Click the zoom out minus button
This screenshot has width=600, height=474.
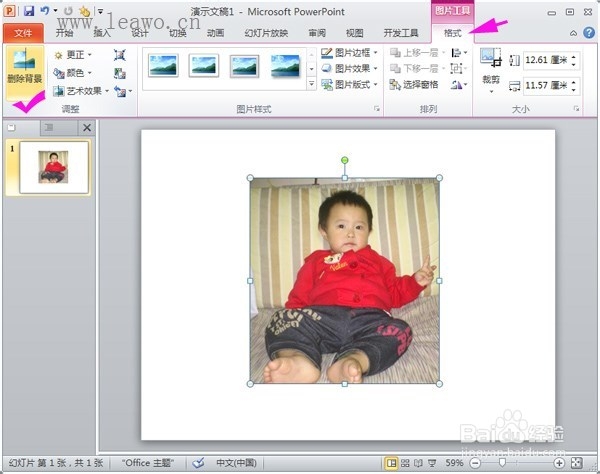coord(475,463)
